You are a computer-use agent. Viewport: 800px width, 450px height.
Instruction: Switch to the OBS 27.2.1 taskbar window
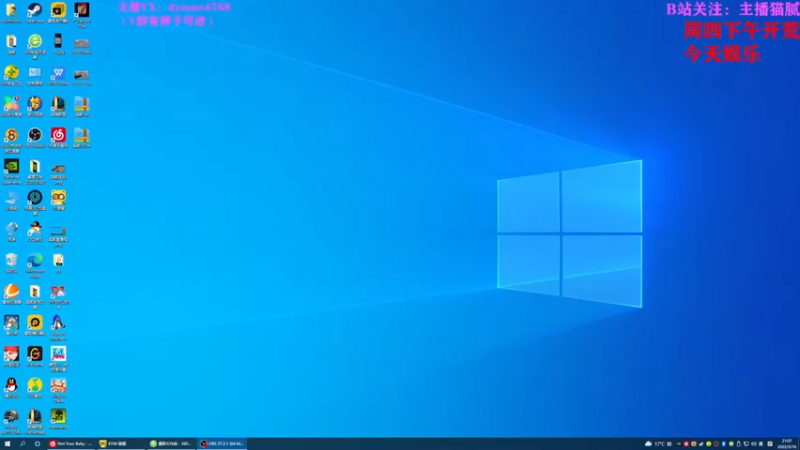pos(221,443)
